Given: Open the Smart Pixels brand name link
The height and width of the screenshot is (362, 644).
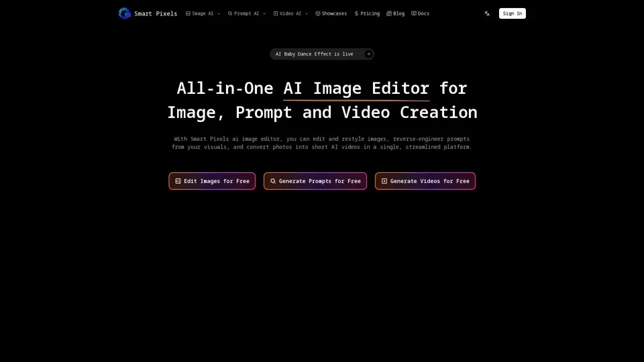Looking at the screenshot, I should coord(156,13).
